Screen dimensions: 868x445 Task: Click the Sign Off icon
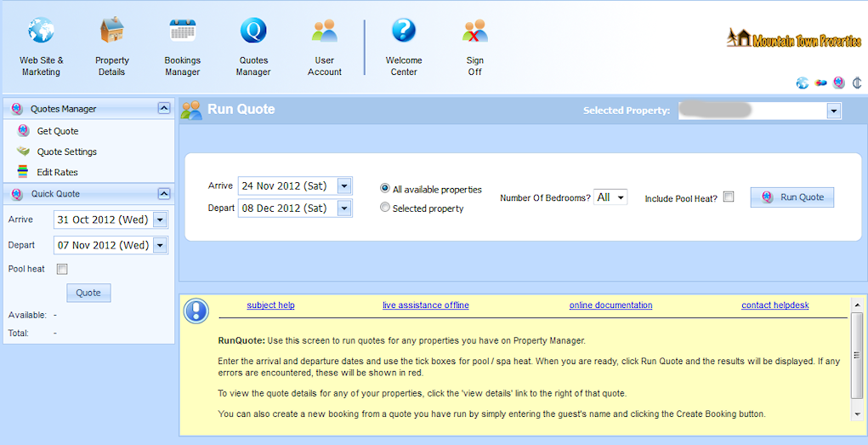click(475, 31)
